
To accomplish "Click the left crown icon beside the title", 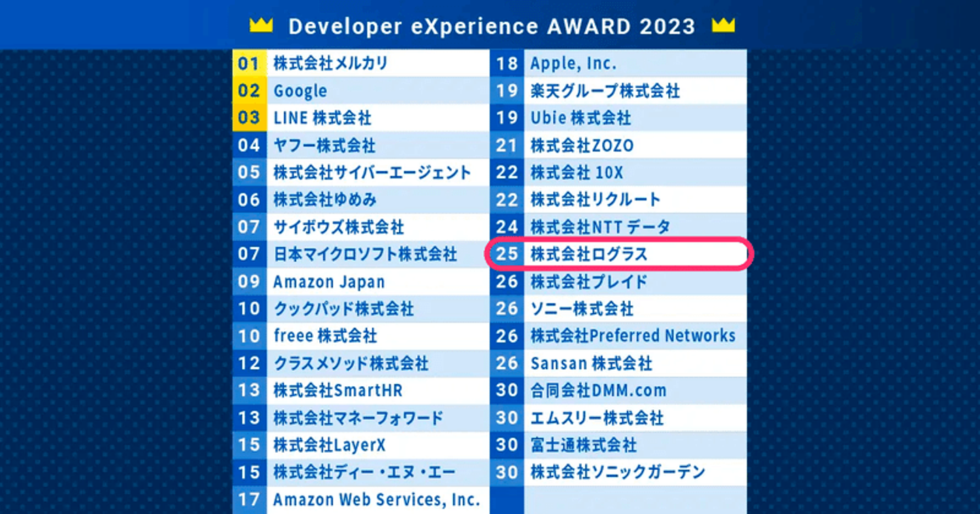I will coord(261,26).
